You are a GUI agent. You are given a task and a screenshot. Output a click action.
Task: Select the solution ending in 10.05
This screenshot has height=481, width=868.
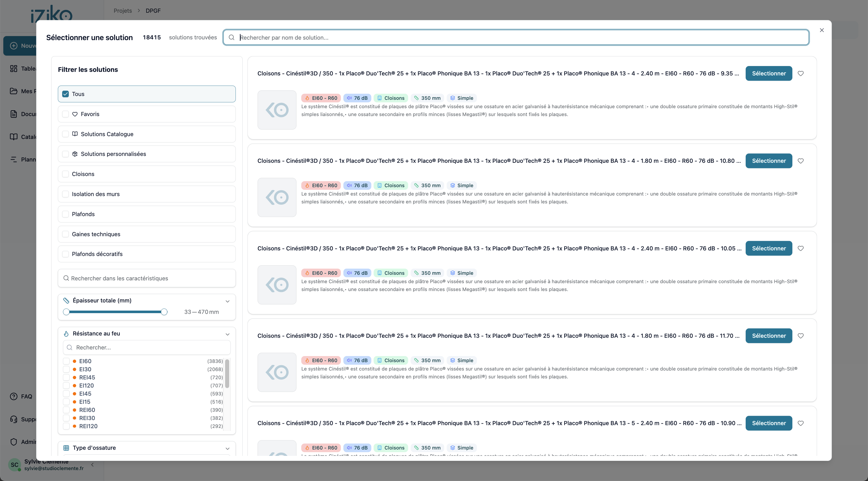point(769,248)
